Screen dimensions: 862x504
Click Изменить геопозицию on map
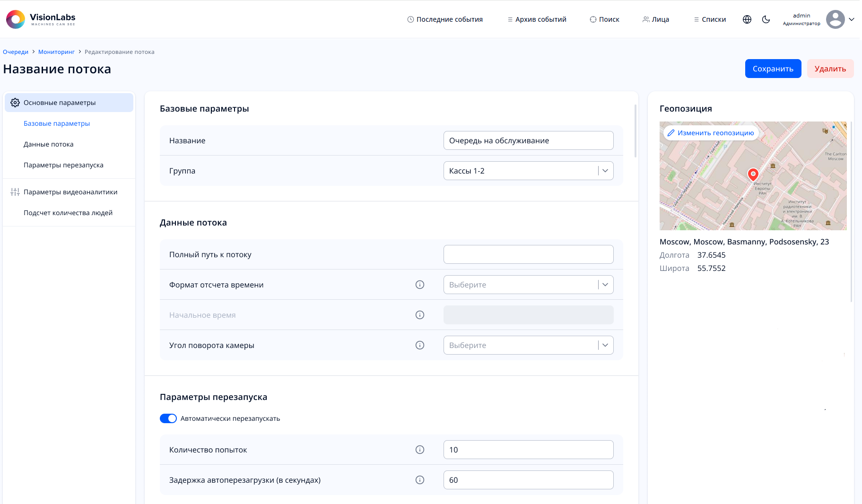pos(711,133)
